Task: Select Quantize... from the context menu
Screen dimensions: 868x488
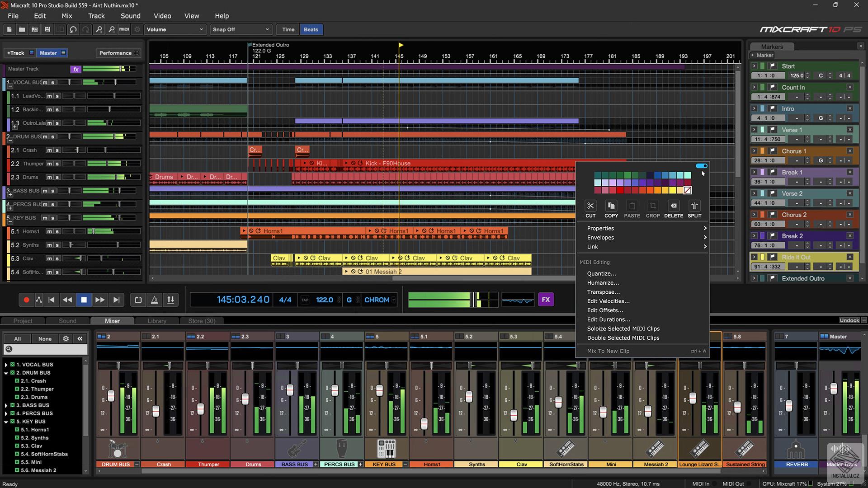Action: click(x=601, y=273)
